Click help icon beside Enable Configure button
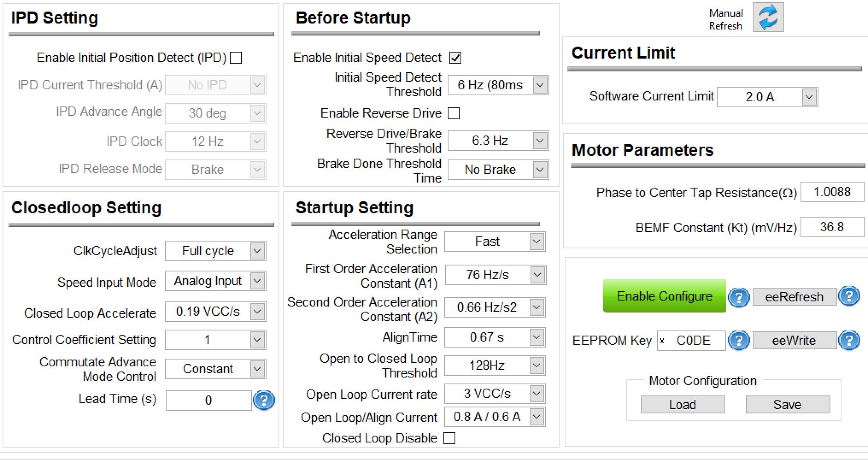This screenshot has width=868, height=460. tap(739, 297)
